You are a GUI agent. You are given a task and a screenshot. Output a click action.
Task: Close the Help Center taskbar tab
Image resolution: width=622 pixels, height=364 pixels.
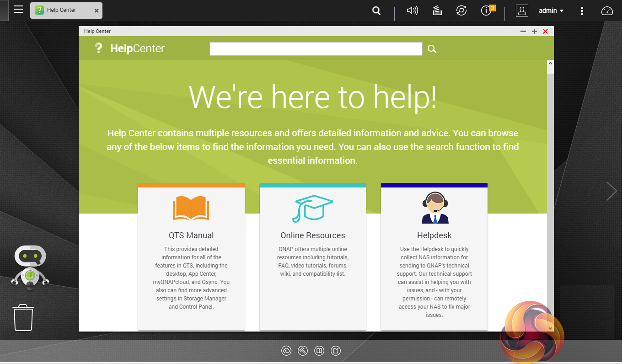tap(96, 11)
